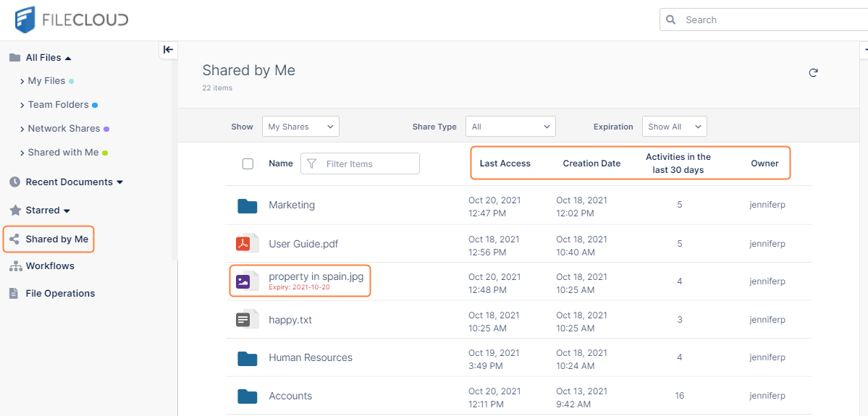The height and width of the screenshot is (416, 868).
Task: Open Workflows in the sidebar
Action: [49, 266]
